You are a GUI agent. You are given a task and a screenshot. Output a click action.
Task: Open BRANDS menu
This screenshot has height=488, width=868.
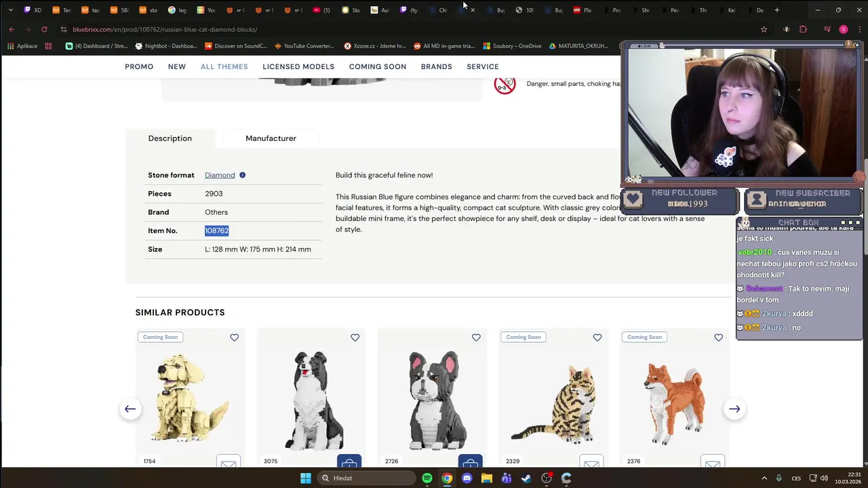pyautogui.click(x=437, y=66)
